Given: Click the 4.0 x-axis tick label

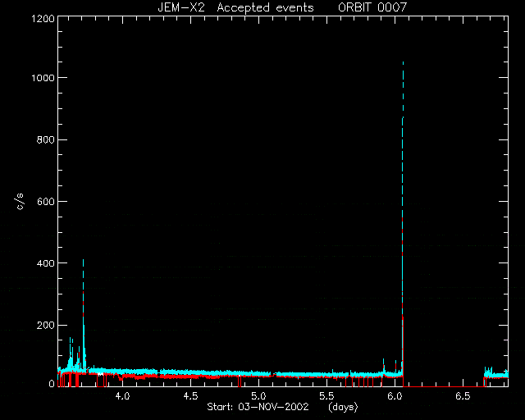Looking at the screenshot, I should click(122, 396).
